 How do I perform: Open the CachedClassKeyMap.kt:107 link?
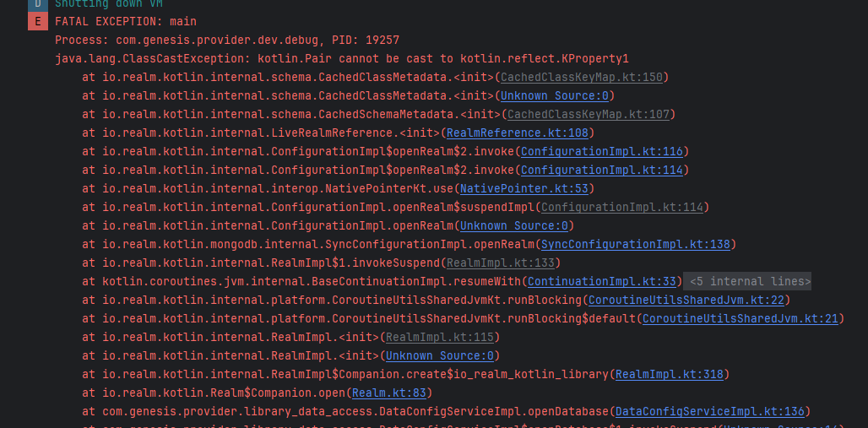589,114
